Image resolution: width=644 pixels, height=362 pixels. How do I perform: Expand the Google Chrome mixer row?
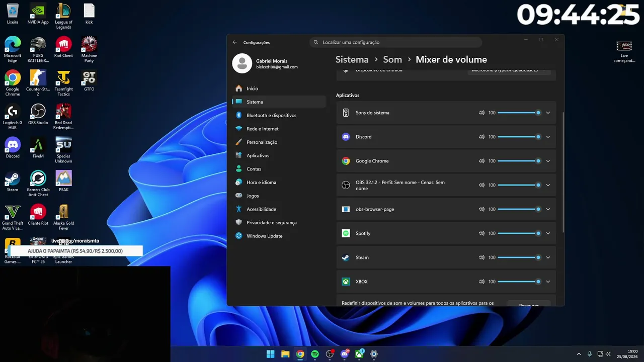tap(548, 161)
